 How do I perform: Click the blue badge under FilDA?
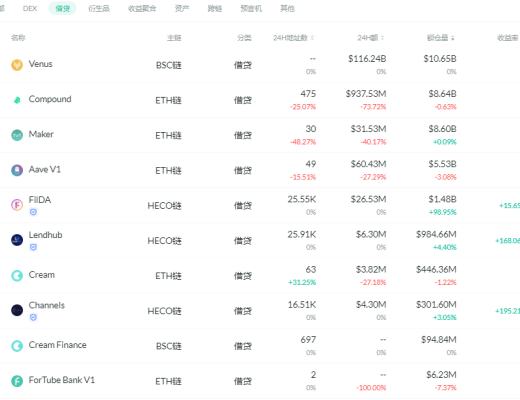[33, 212]
